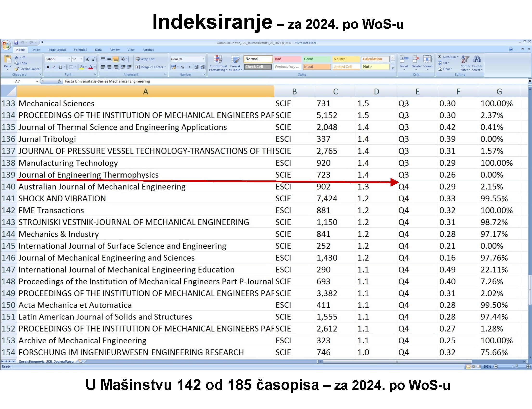This screenshot has height=409, width=532.
Task: Click the Sort & Filter icon
Action: tap(465, 59)
